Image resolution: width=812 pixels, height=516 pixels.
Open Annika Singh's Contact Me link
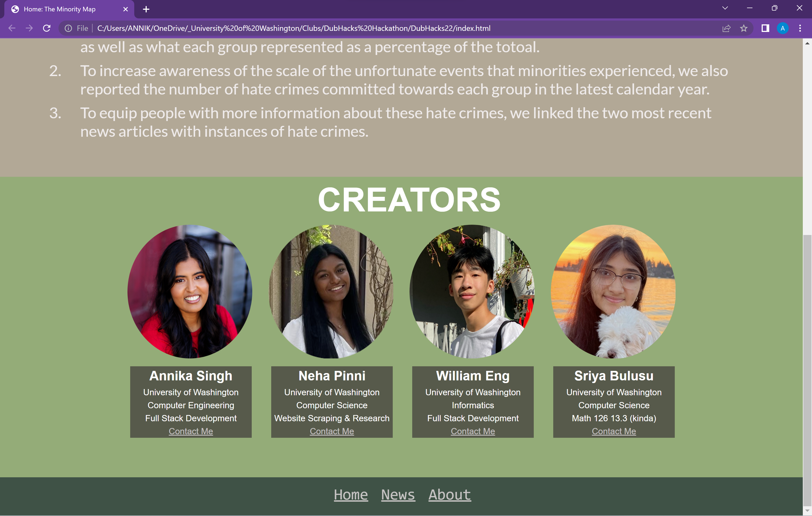pyautogui.click(x=191, y=431)
